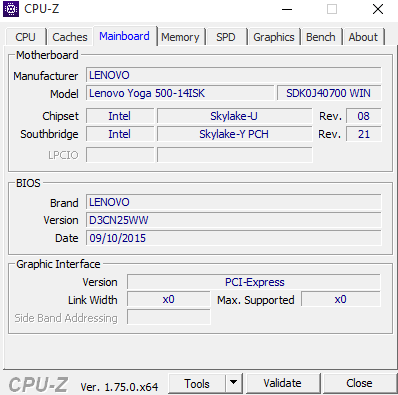Open the Graphics tab

(274, 37)
